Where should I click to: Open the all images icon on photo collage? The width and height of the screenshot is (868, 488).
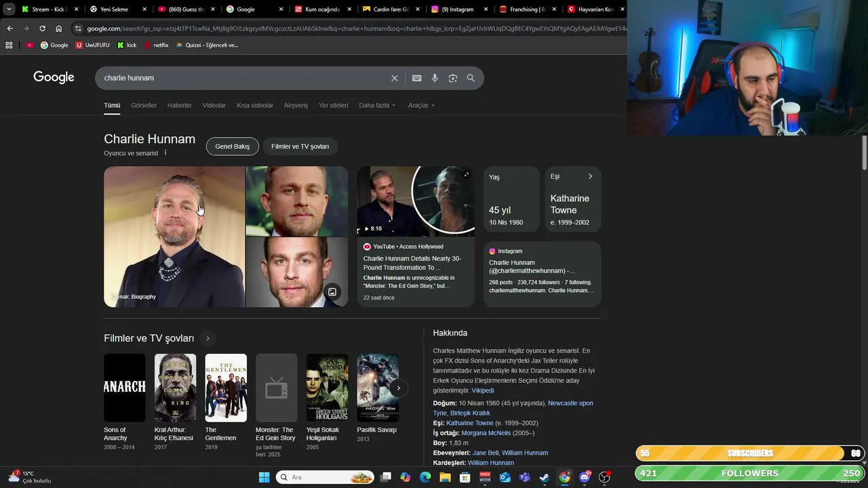tap(332, 292)
